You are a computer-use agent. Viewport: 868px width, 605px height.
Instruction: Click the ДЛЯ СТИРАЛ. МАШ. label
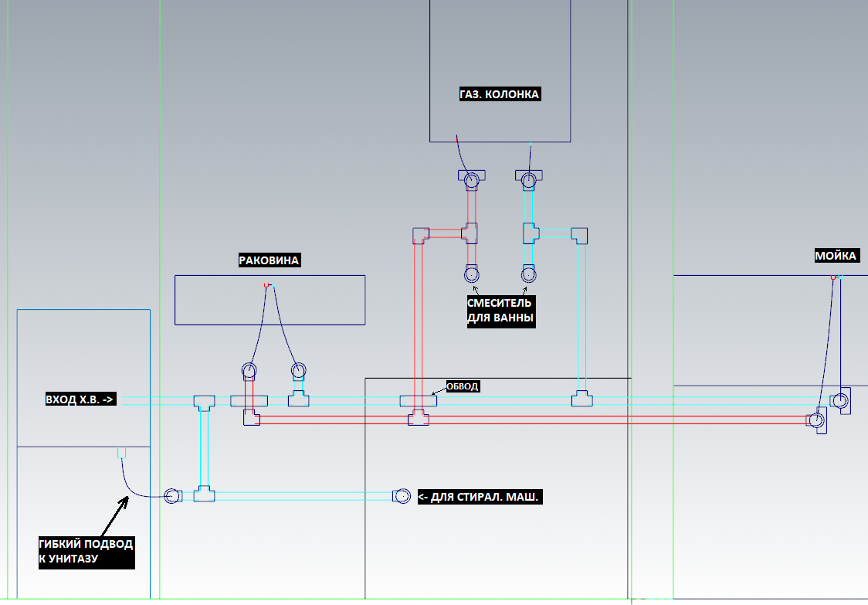coord(480,497)
